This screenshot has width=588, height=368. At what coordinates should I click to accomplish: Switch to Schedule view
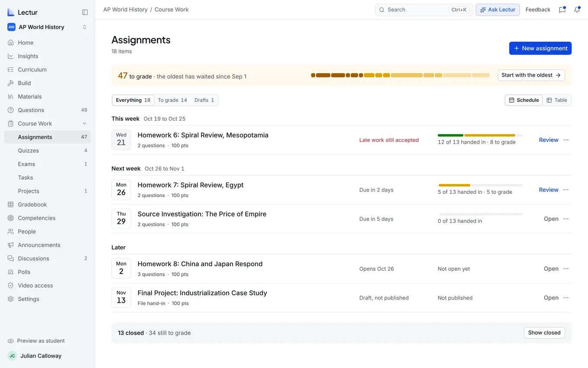point(524,100)
